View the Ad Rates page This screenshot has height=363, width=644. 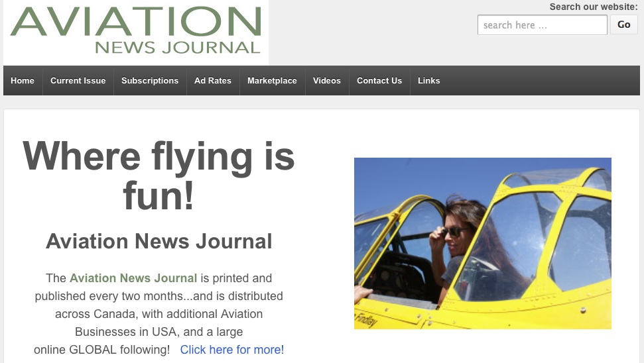click(x=213, y=80)
